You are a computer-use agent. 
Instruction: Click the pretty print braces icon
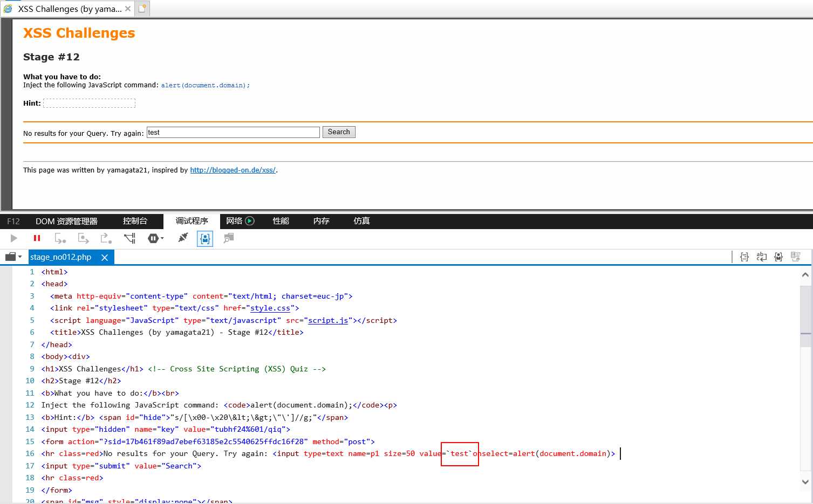click(x=744, y=257)
